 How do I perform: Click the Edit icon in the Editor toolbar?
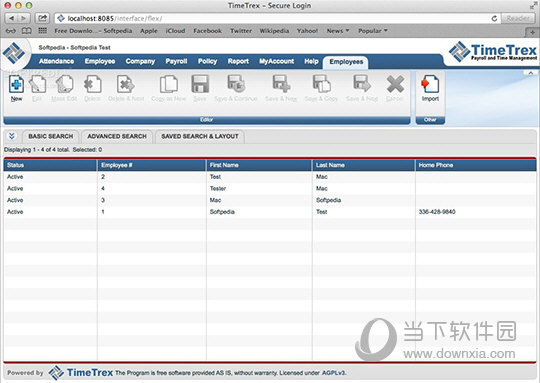[37, 84]
